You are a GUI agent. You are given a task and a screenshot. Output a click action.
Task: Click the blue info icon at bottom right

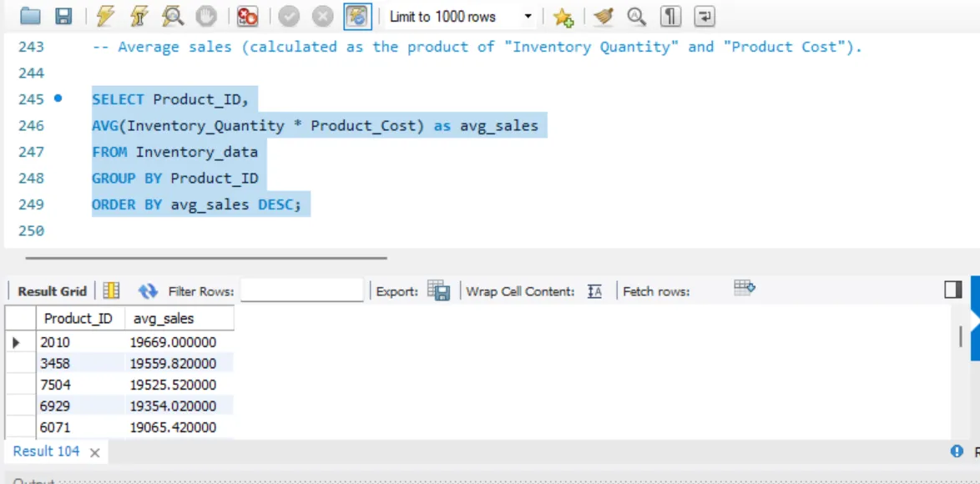coord(956,451)
